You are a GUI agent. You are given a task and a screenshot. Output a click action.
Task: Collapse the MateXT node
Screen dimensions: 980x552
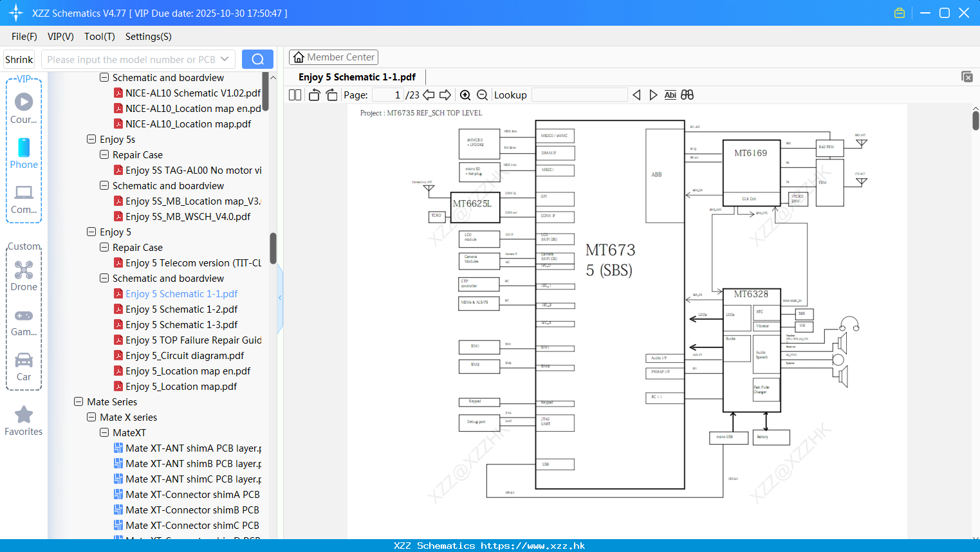click(x=104, y=432)
